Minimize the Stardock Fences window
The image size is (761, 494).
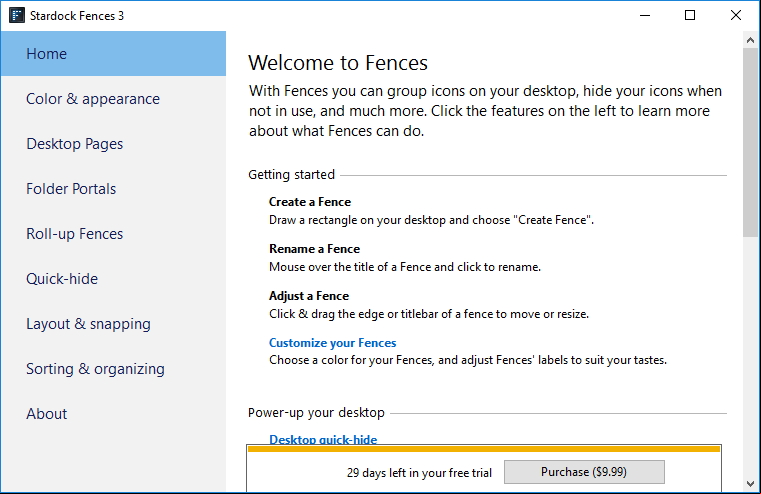coord(645,16)
